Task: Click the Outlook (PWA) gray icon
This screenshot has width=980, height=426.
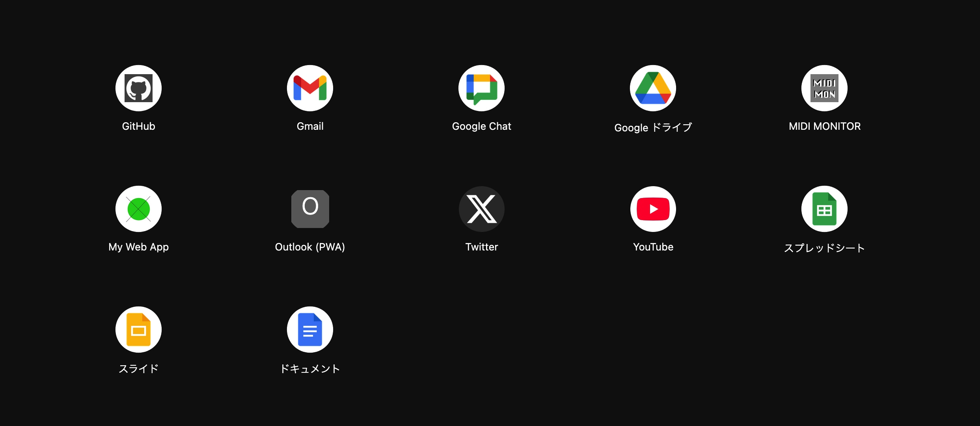Action: pos(310,209)
